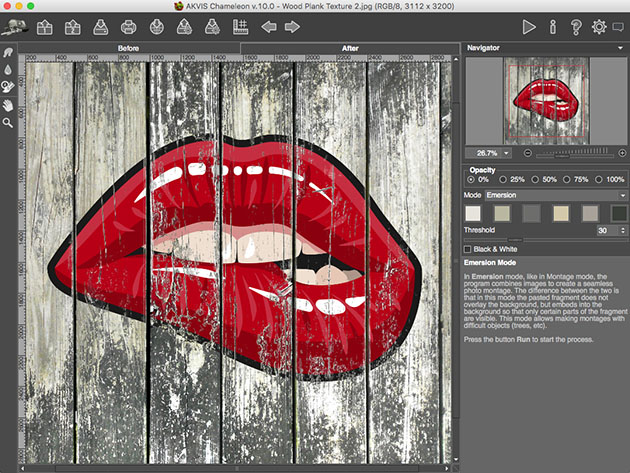Click the Threshold value field
The height and width of the screenshot is (473, 630).
(603, 230)
